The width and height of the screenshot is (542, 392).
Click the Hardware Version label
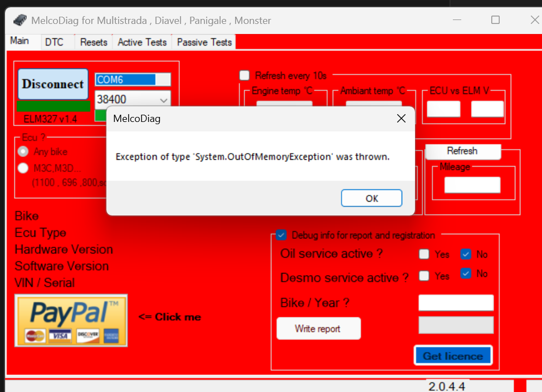(x=64, y=249)
